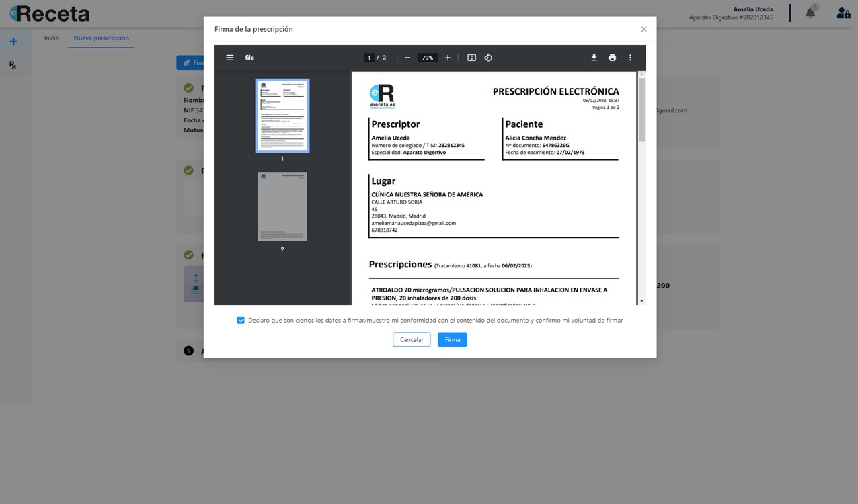Click the document number '54786326G'

[x=556, y=145]
